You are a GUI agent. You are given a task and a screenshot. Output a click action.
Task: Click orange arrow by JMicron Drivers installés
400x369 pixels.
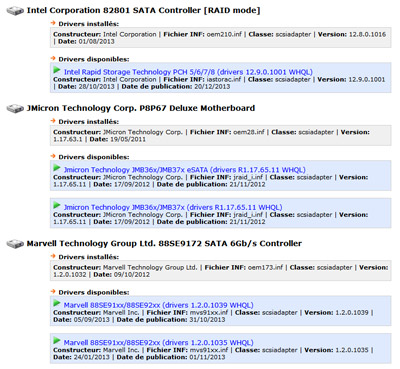click(x=53, y=121)
